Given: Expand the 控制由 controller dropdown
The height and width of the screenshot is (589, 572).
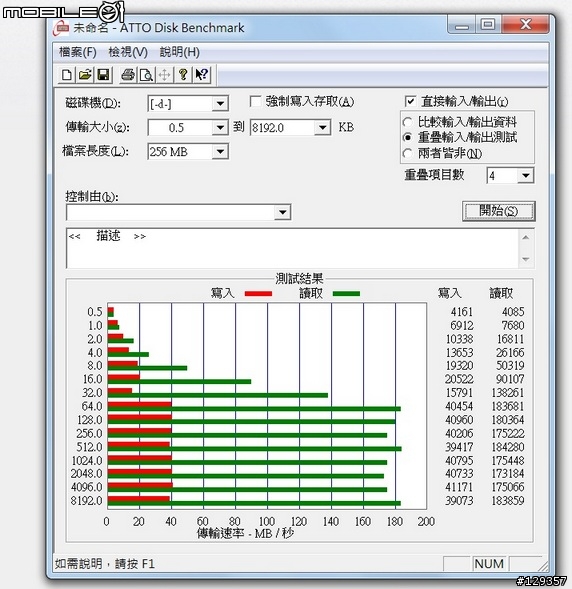Looking at the screenshot, I should [x=282, y=213].
